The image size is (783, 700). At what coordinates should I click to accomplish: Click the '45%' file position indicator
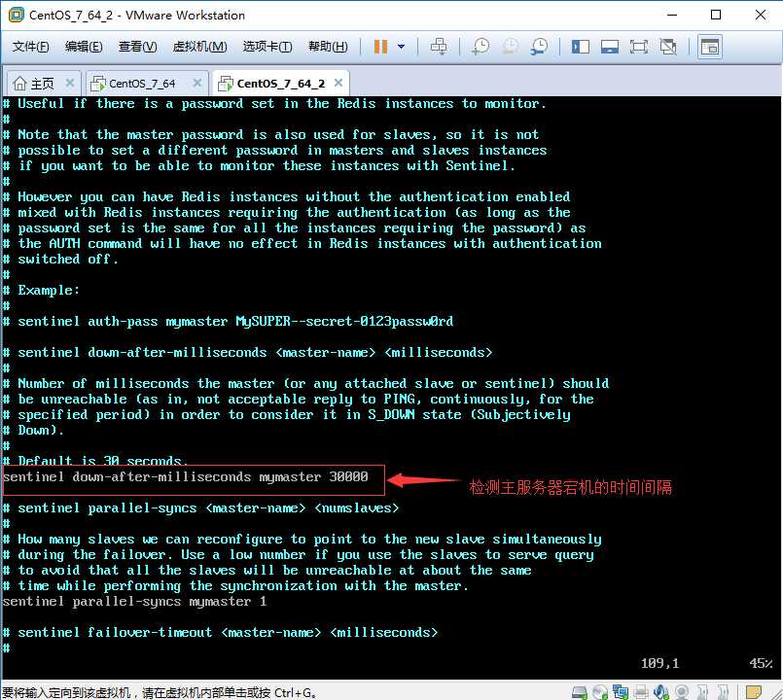pos(761,663)
